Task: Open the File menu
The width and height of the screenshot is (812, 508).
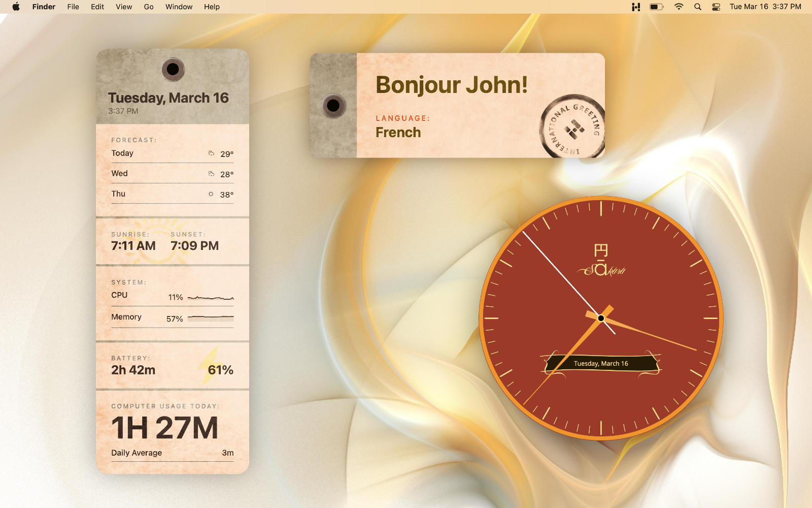Action: coord(73,7)
